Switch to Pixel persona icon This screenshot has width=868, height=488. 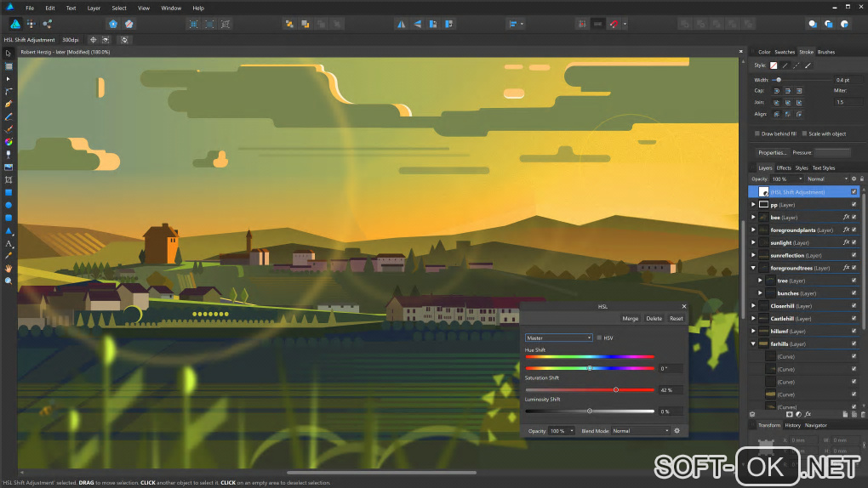(x=31, y=24)
